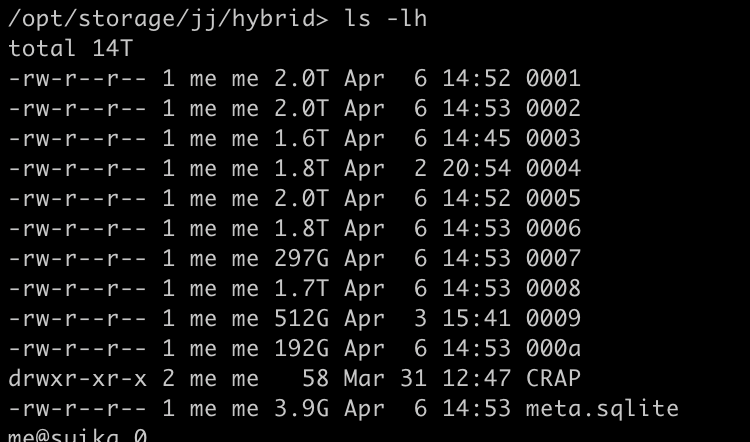The width and height of the screenshot is (750, 442).
Task: Click the 'ls -lh' command text
Action: [385, 18]
